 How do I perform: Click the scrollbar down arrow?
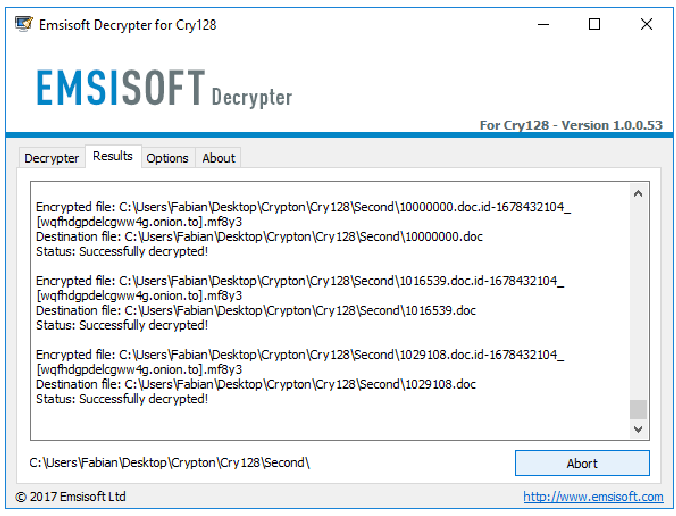coord(638,429)
